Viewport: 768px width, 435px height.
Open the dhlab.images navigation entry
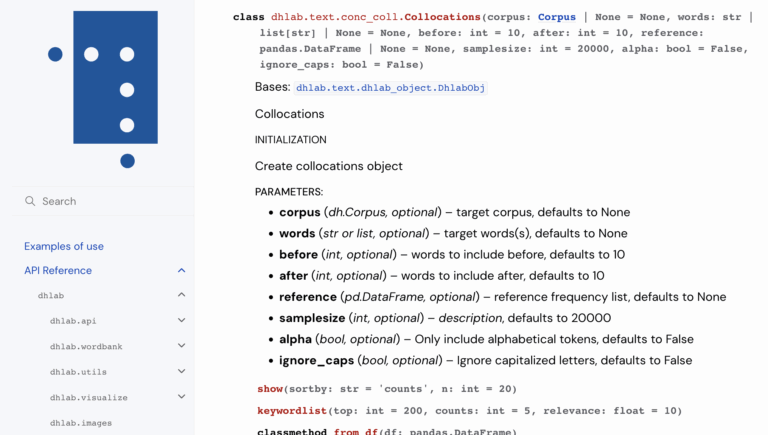point(81,423)
